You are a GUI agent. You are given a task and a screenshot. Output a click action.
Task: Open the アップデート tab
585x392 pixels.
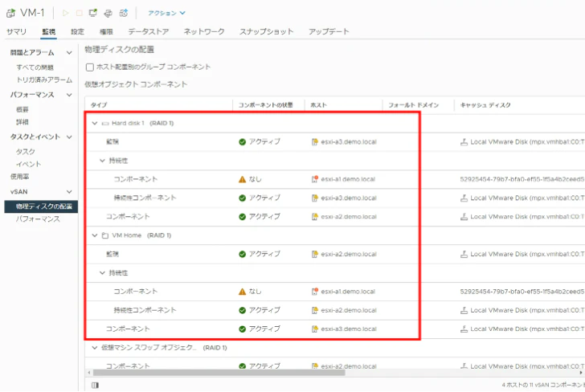(x=329, y=31)
